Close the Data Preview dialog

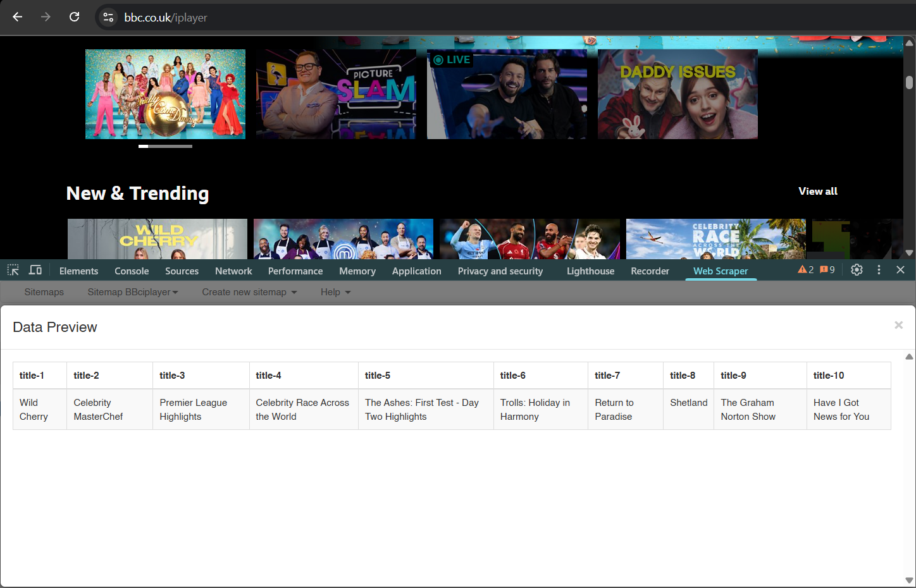pyautogui.click(x=898, y=325)
